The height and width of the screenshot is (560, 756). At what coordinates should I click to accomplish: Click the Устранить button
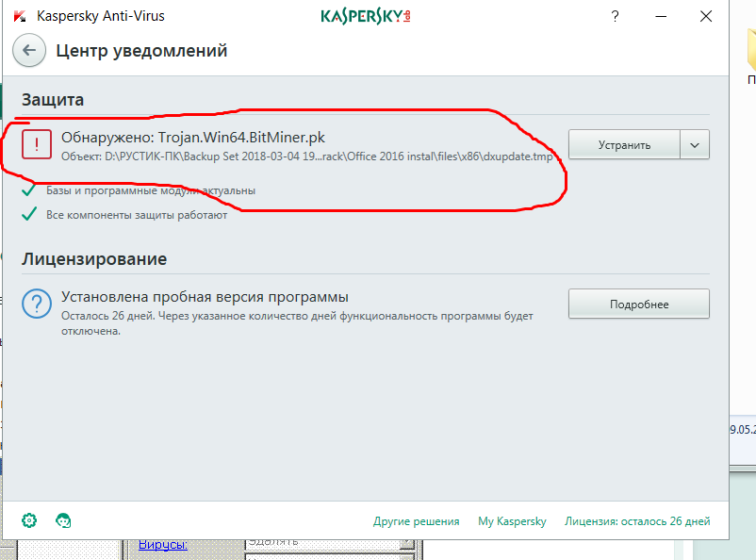(624, 144)
